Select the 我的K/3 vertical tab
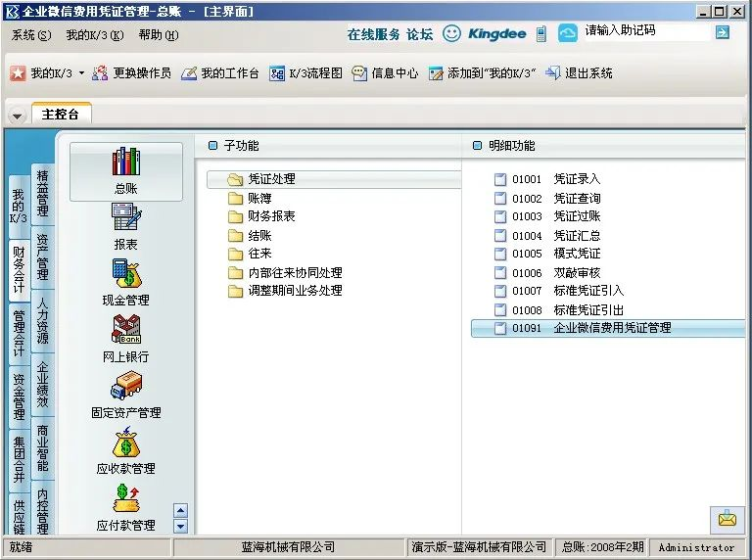 [19, 207]
